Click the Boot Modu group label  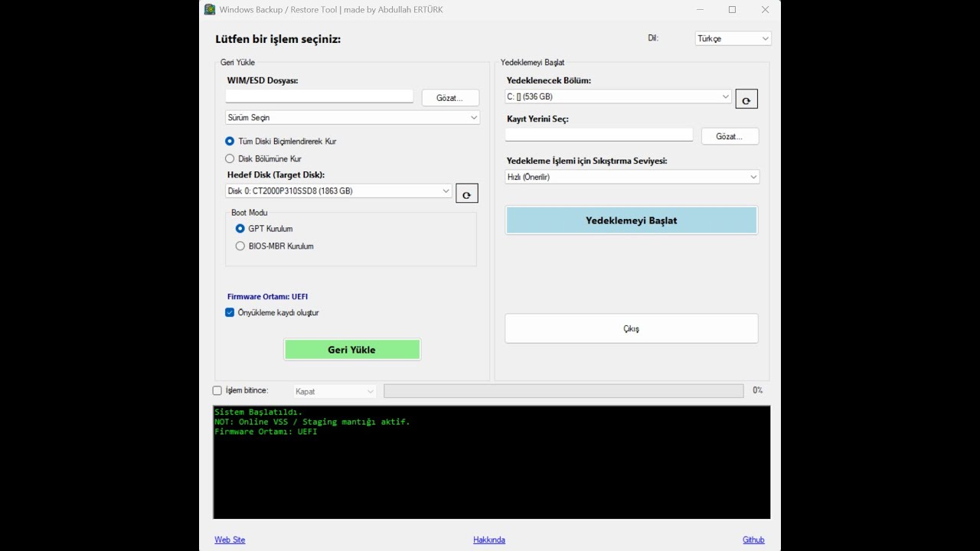pos(250,213)
